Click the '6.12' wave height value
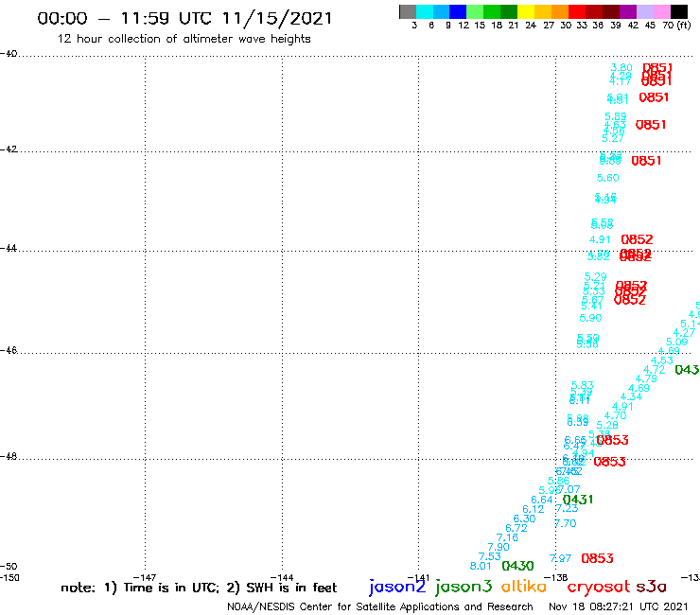The image size is (700, 615). 534,509
